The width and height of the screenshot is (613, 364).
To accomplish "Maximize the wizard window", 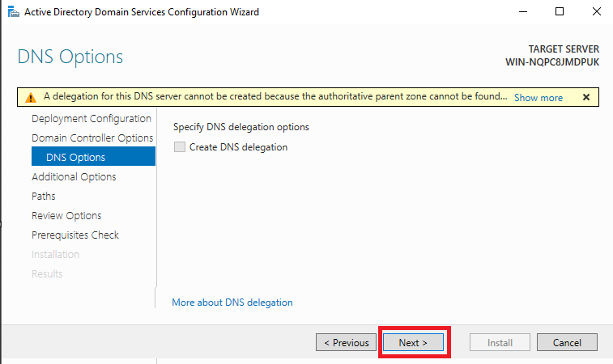I will coord(560,11).
